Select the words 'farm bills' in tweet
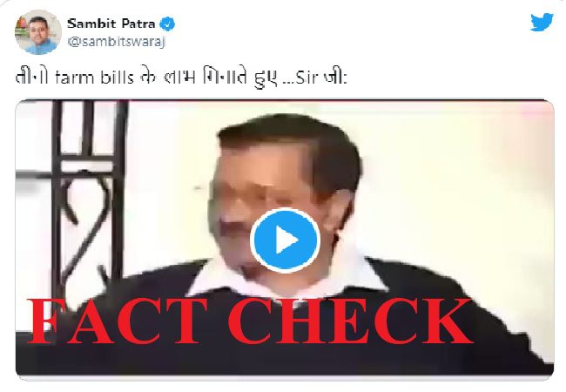Image resolution: width=566 pixels, height=392 pixels. click(x=94, y=78)
